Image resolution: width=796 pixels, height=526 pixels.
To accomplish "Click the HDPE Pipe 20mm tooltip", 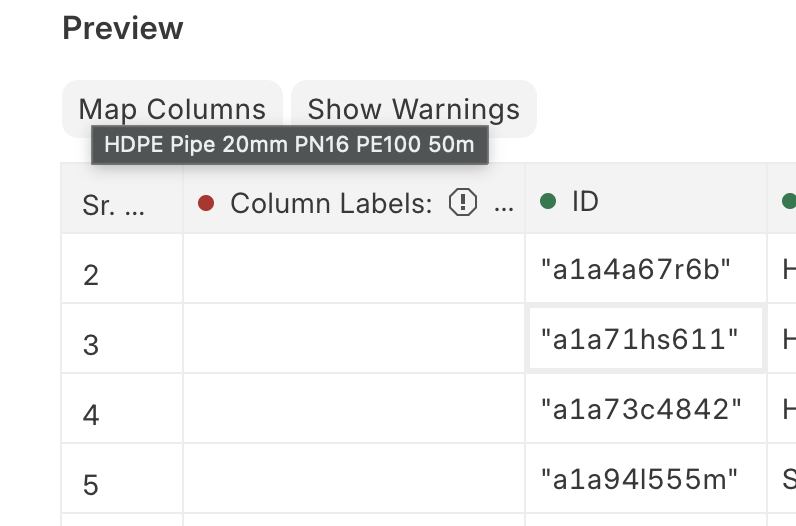I will (289, 144).
